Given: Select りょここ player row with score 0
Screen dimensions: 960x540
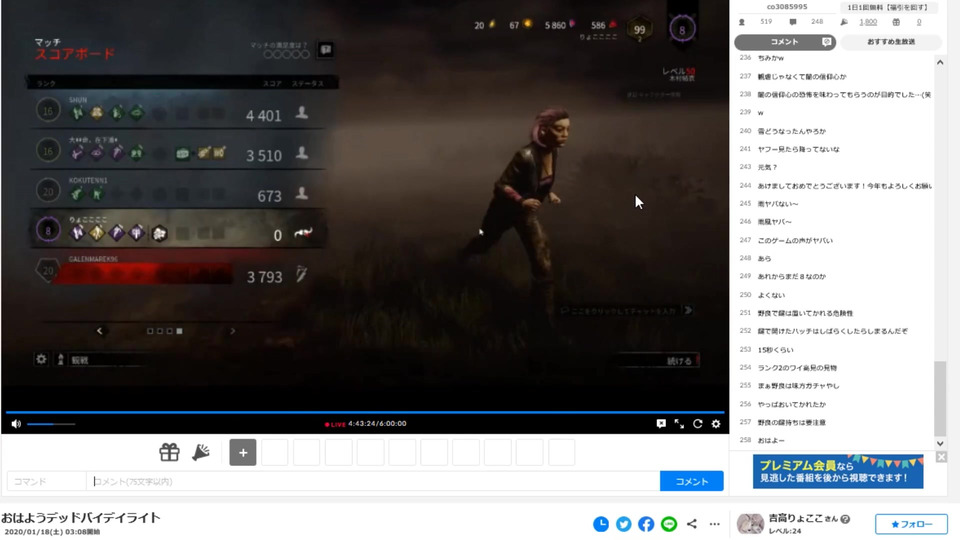Looking at the screenshot, I should [x=178, y=230].
